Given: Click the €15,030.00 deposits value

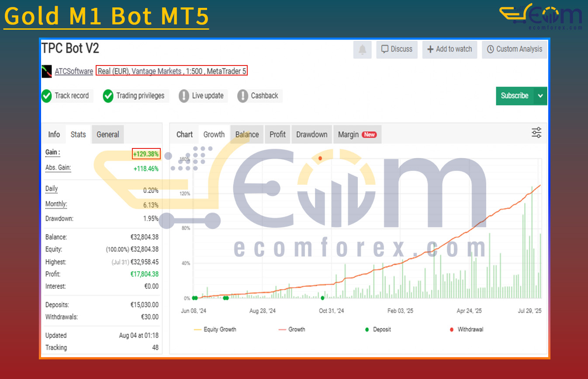Looking at the screenshot, I should [144, 305].
